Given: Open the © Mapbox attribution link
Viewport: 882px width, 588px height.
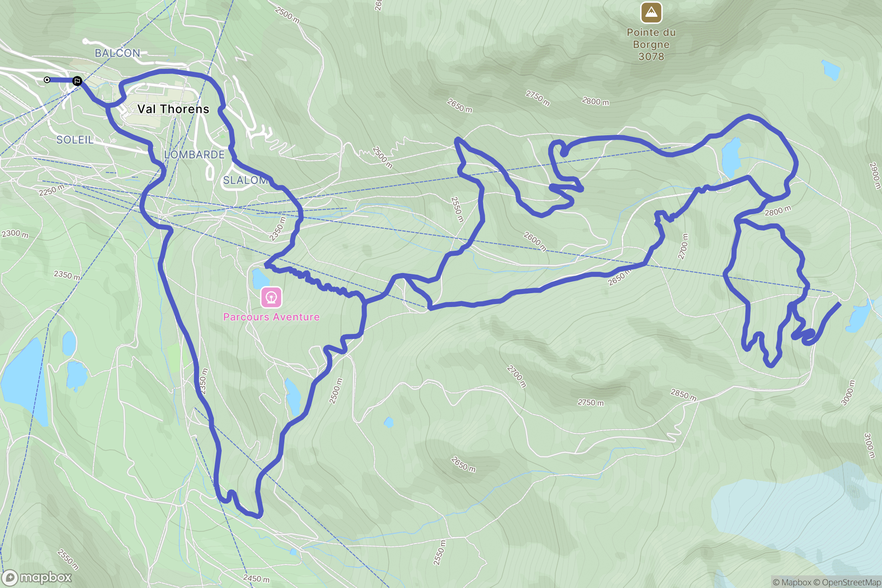Looking at the screenshot, I should (x=792, y=582).
